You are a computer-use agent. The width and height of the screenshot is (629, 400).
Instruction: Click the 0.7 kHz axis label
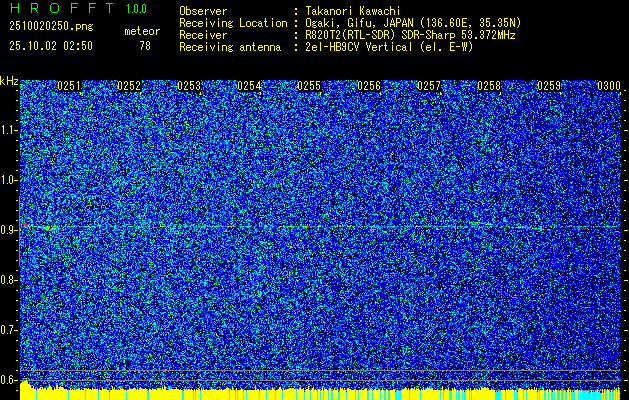point(8,330)
